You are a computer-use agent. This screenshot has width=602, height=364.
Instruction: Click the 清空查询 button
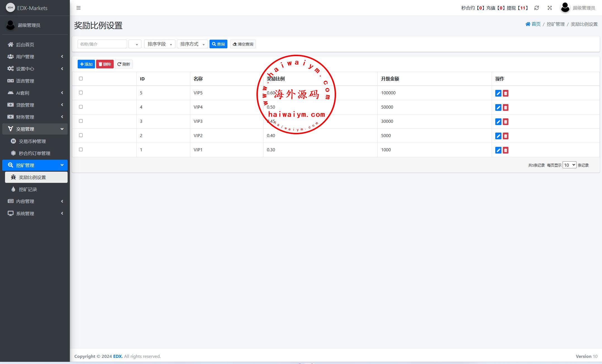point(243,44)
